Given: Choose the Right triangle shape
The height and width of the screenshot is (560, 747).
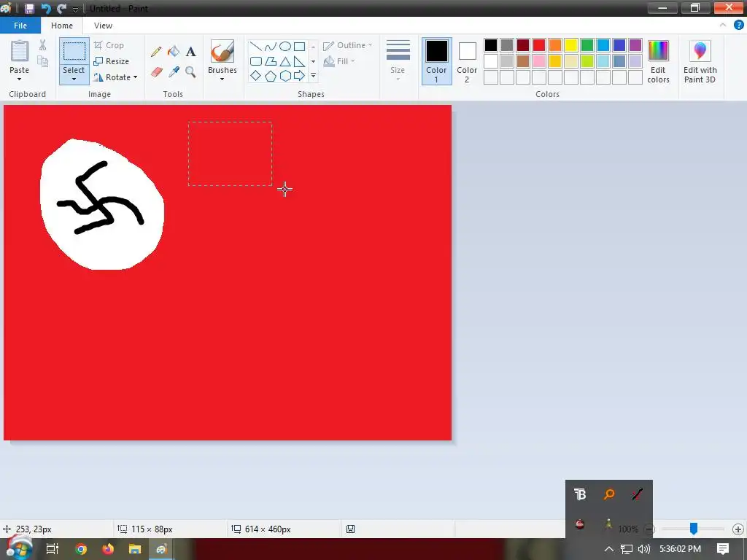Looking at the screenshot, I should coord(299,61).
